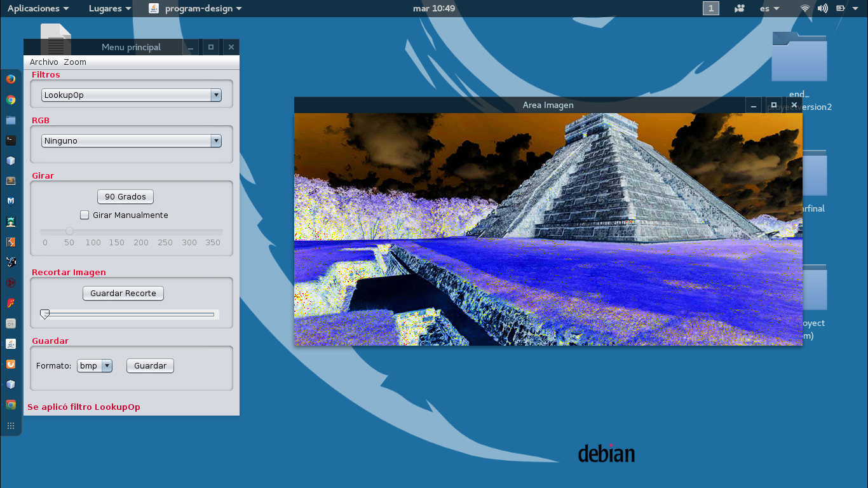The height and width of the screenshot is (488, 868).
Task: Click the 90 Grados rotation button
Action: pyautogui.click(x=125, y=196)
